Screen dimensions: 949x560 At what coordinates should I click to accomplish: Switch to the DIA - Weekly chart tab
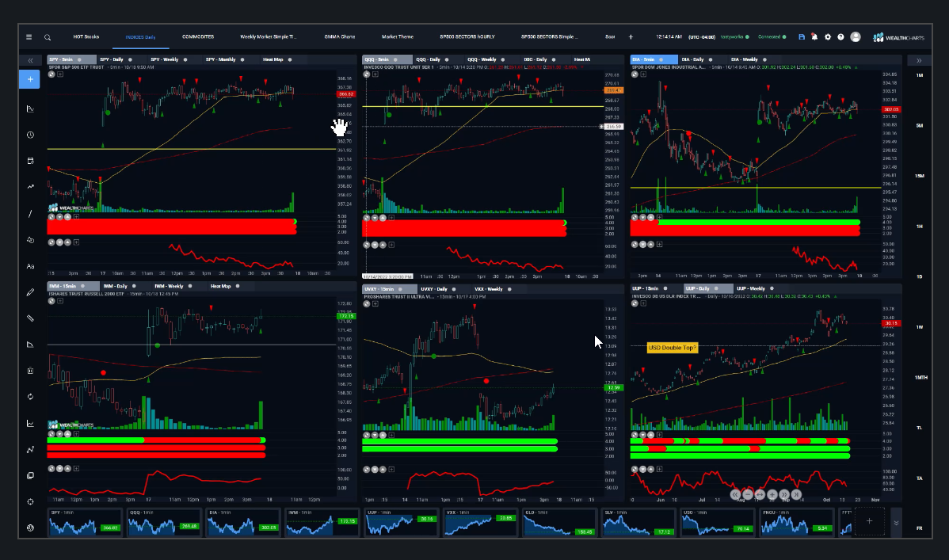pyautogui.click(x=744, y=60)
